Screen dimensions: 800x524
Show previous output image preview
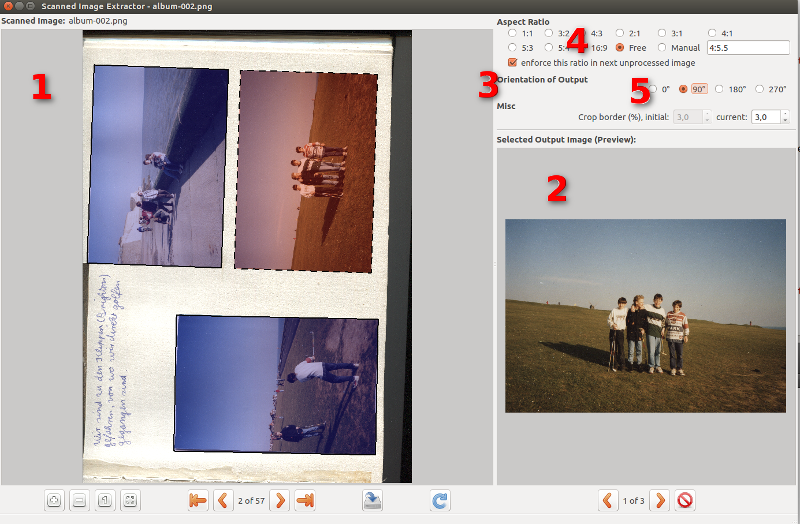pyautogui.click(x=607, y=501)
